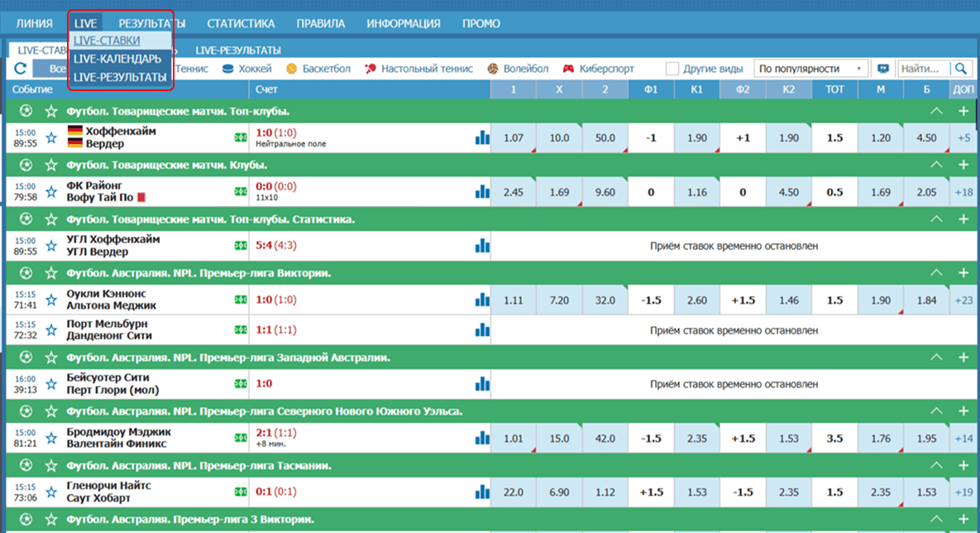The height and width of the screenshot is (533, 980).
Task: Toggle favorite star for Бейсуотер Сити match
Action: 51,384
